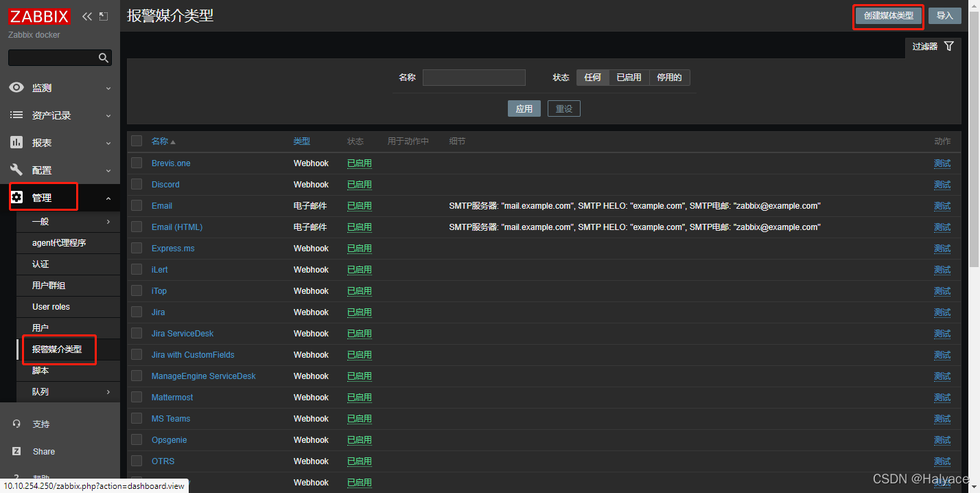980x493 pixels.
Task: Collapse the 管理 section
Action: click(108, 198)
